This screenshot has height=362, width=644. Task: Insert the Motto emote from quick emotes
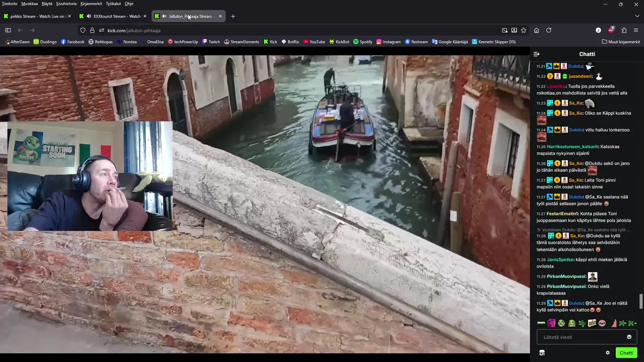click(x=541, y=323)
